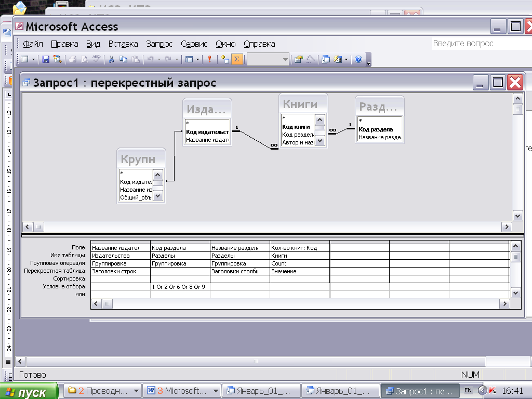Open the Окно menu
Image resolution: width=532 pixels, height=399 pixels.
pyautogui.click(x=225, y=44)
